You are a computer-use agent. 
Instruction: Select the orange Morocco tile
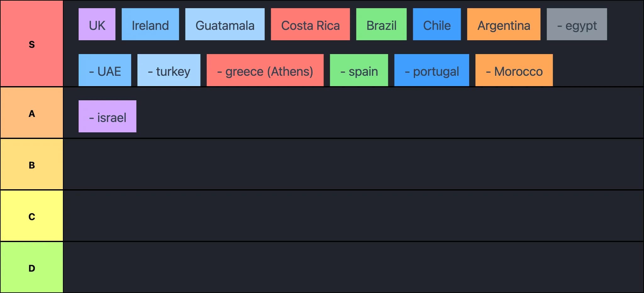coord(514,70)
